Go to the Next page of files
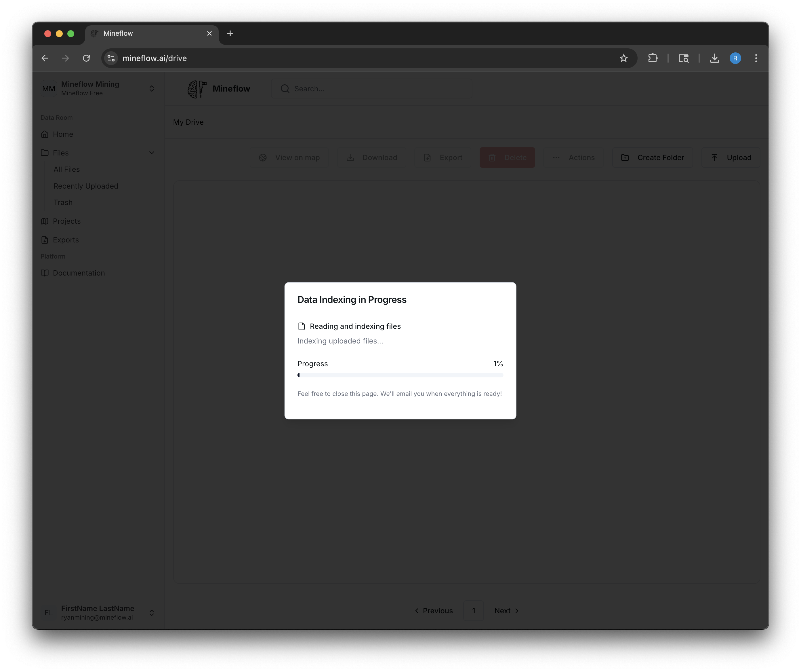Viewport: 801px width, 672px height. click(506, 611)
